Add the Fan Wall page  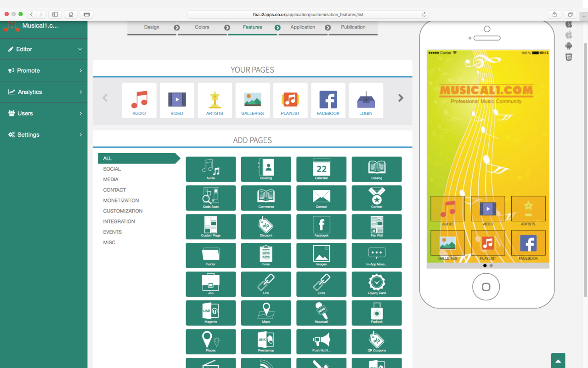point(376,227)
